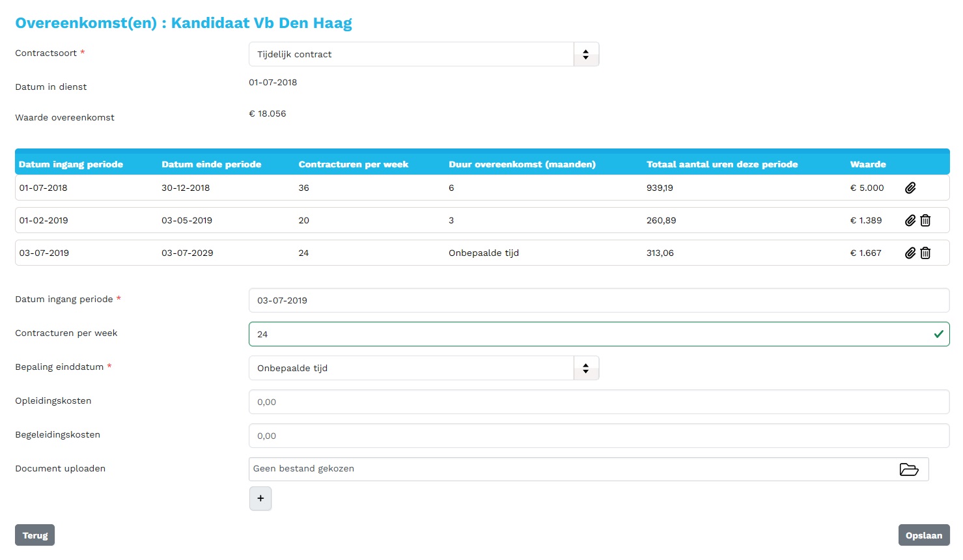Click the Totaal aantal uren deze periode header
Viewport: 963px width, 560px height.
coord(722,164)
